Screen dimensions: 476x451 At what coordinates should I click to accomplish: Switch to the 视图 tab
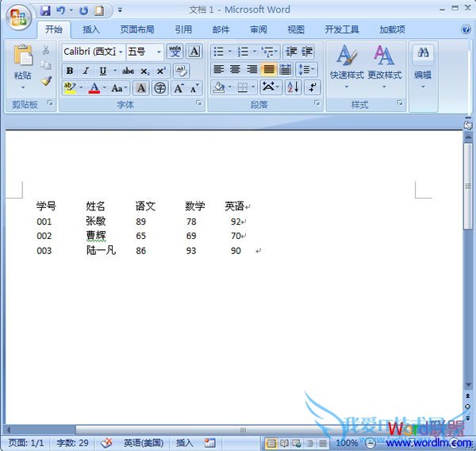point(296,29)
